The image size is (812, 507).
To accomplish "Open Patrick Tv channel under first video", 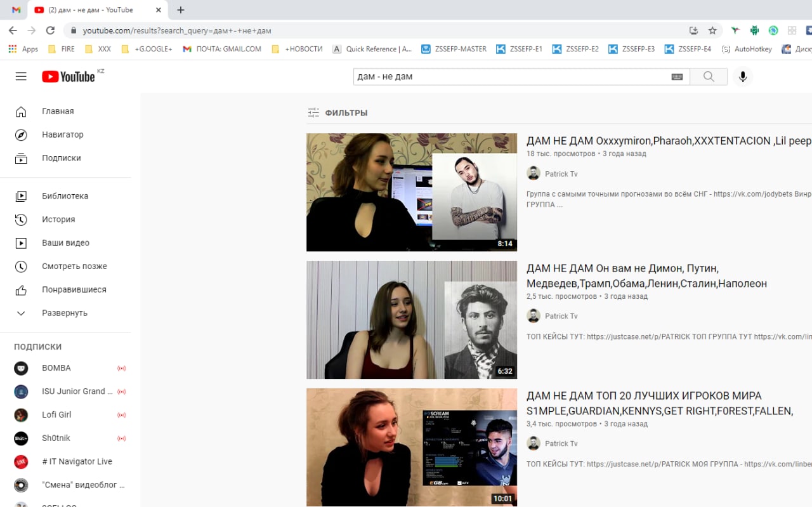I will [561, 174].
